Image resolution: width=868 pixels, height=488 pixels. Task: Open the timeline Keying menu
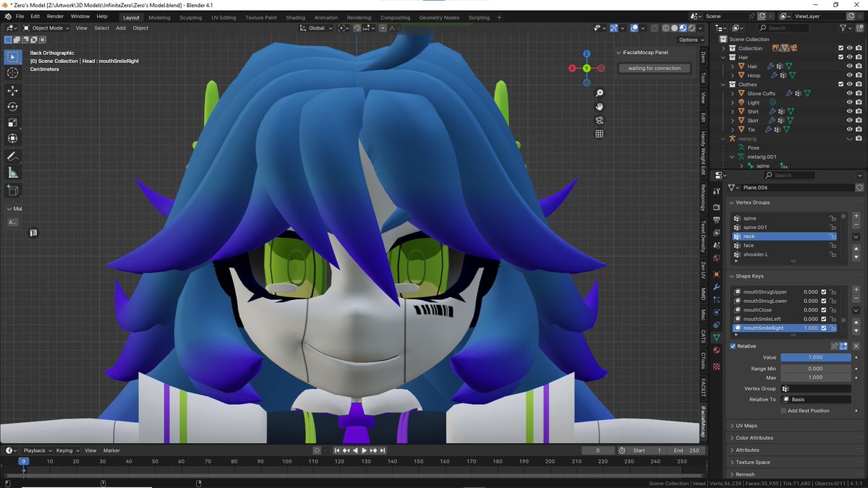(x=67, y=450)
